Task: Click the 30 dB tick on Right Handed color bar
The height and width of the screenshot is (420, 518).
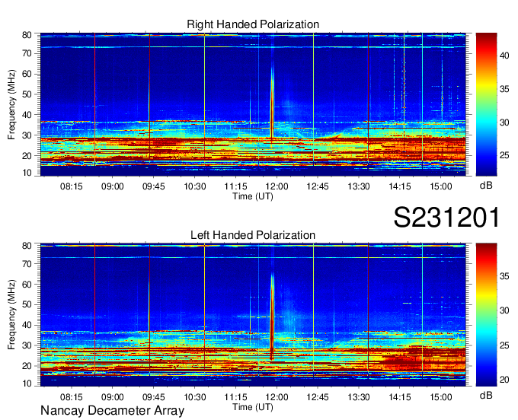Action: [504, 122]
